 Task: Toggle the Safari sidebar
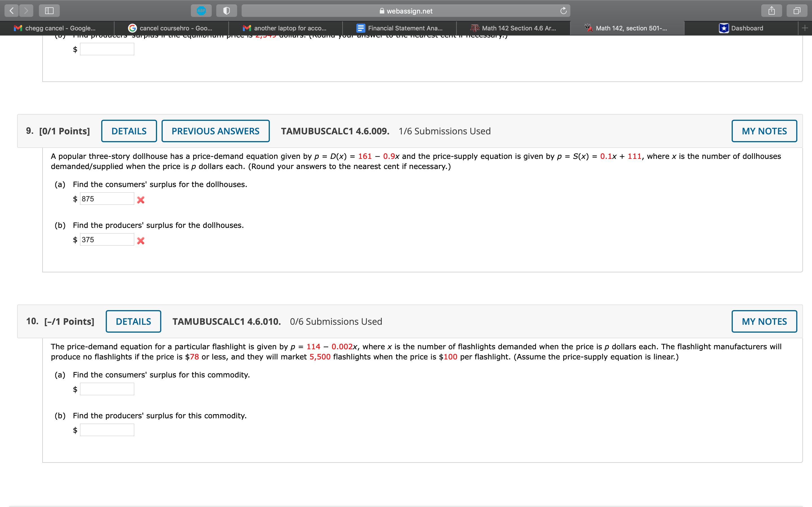(x=49, y=10)
